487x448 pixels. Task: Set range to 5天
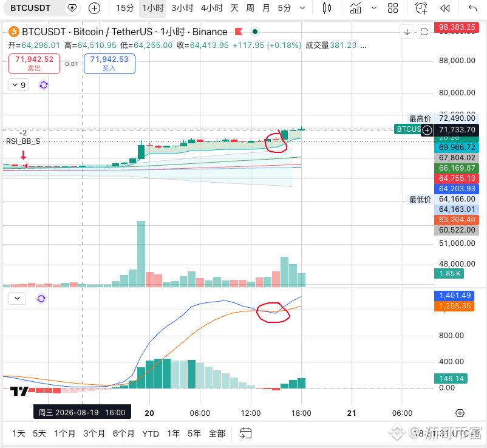click(39, 433)
